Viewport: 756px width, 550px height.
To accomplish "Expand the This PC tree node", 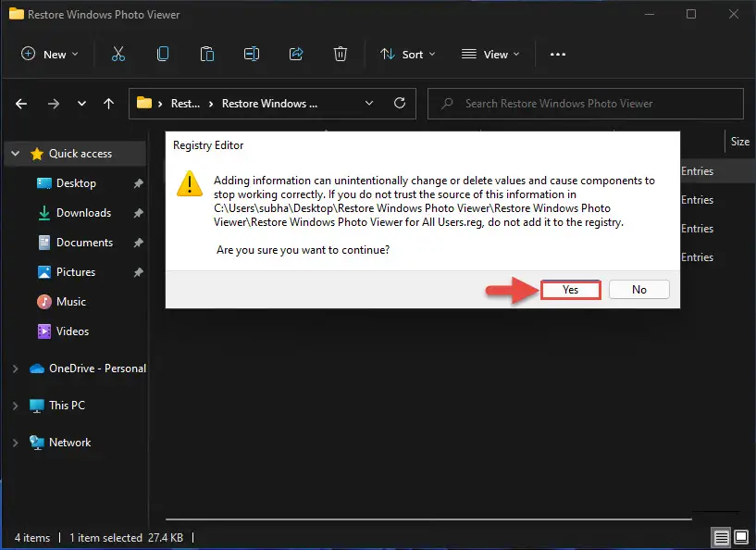I will point(15,406).
